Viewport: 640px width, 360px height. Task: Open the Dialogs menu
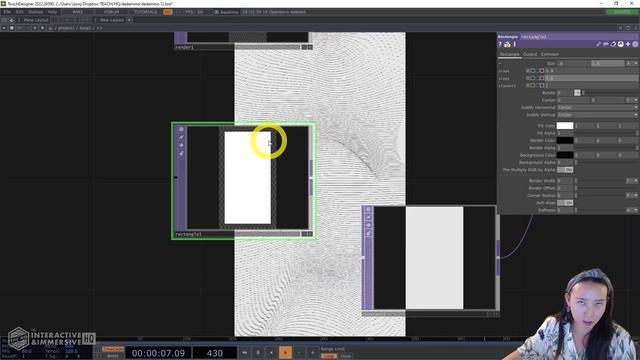coord(36,12)
